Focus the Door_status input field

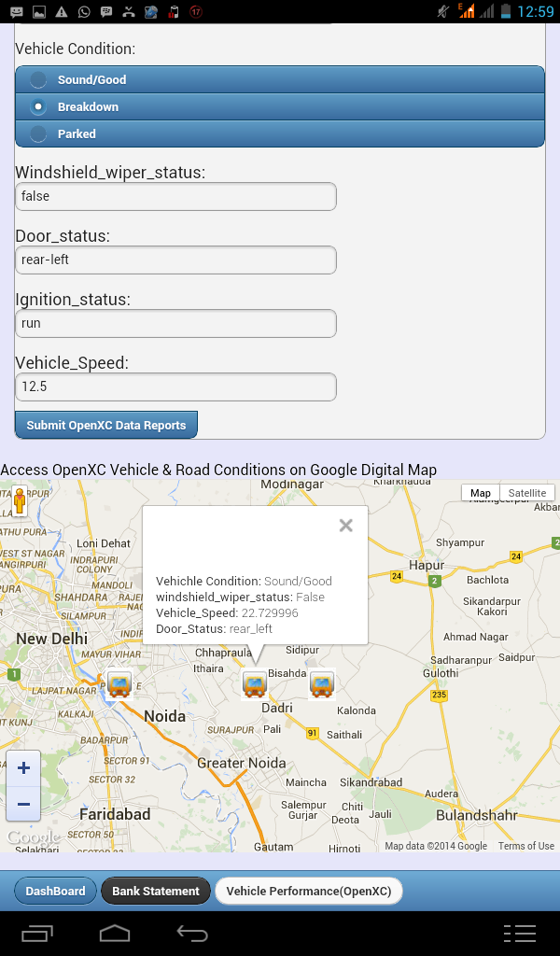coord(175,260)
